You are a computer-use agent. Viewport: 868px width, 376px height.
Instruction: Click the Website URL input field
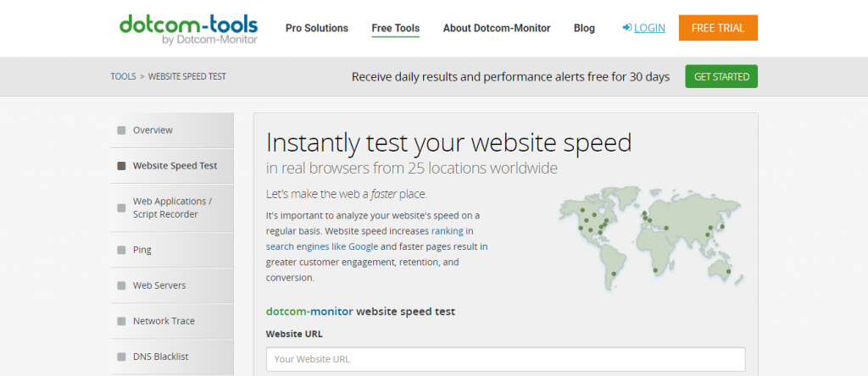(505, 359)
